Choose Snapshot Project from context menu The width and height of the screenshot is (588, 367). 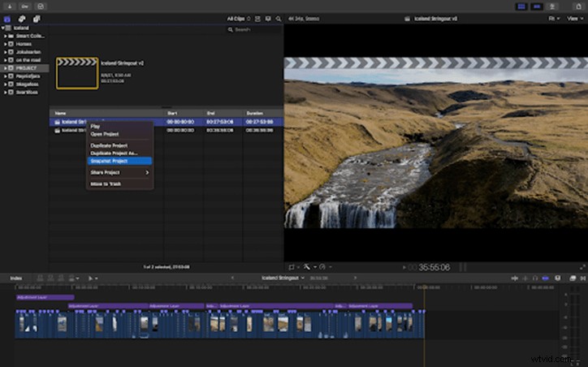point(119,161)
